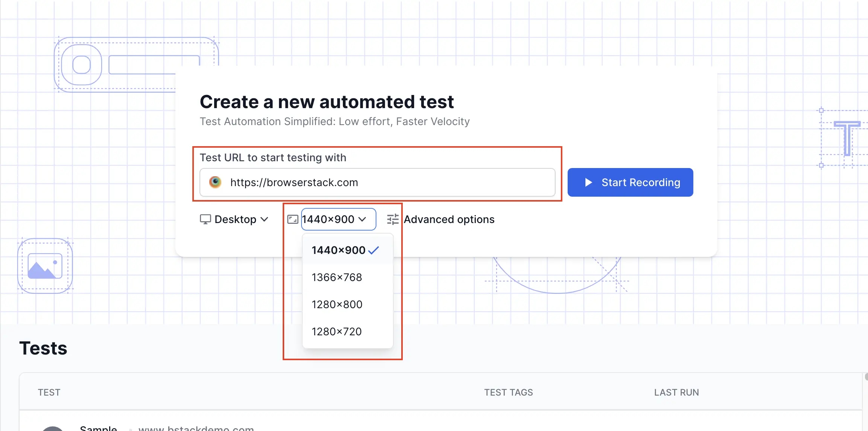This screenshot has width=868, height=431.
Task: Pick the checked 1440×900 option
Action: [338, 250]
